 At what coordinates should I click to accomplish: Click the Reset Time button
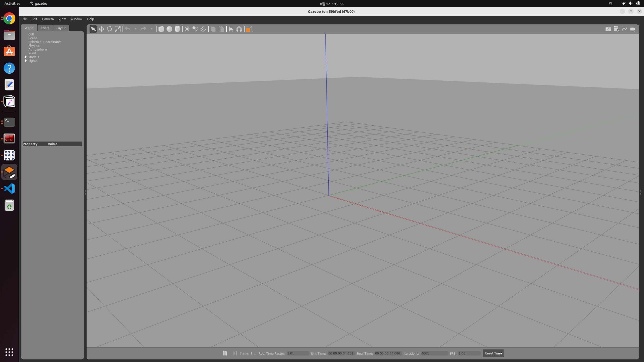(x=493, y=353)
